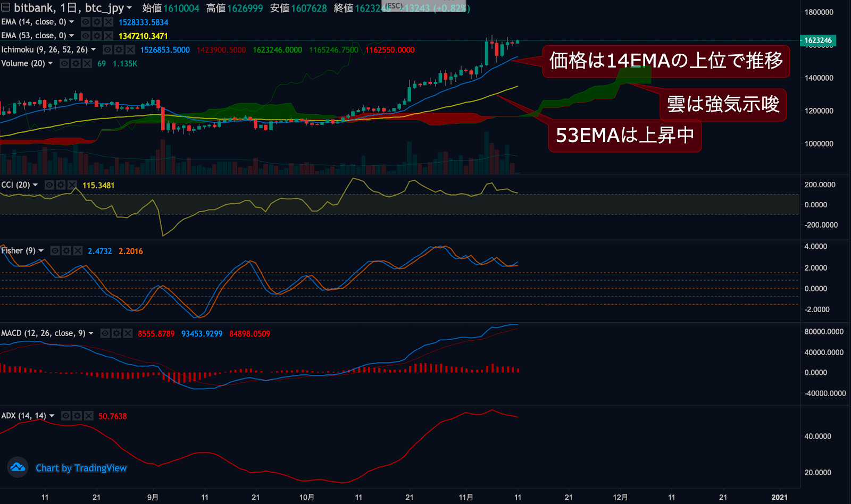Image resolution: width=851 pixels, height=504 pixels.
Task: Click the 12月 marker on time axis
Action: coord(620,497)
